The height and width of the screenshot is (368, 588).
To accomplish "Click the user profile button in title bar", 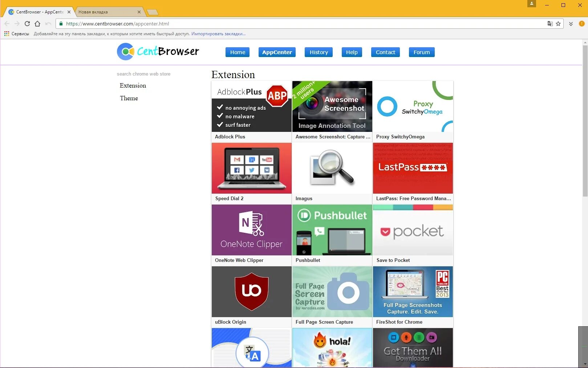I will 532,4.
